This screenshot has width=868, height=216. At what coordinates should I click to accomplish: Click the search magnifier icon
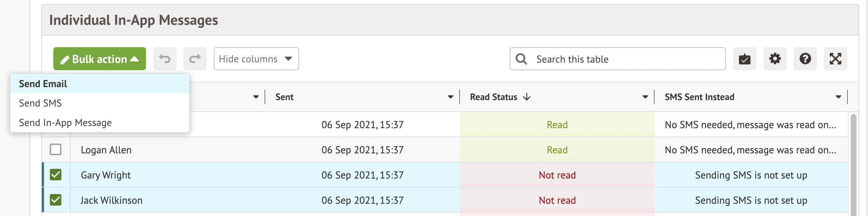(521, 59)
